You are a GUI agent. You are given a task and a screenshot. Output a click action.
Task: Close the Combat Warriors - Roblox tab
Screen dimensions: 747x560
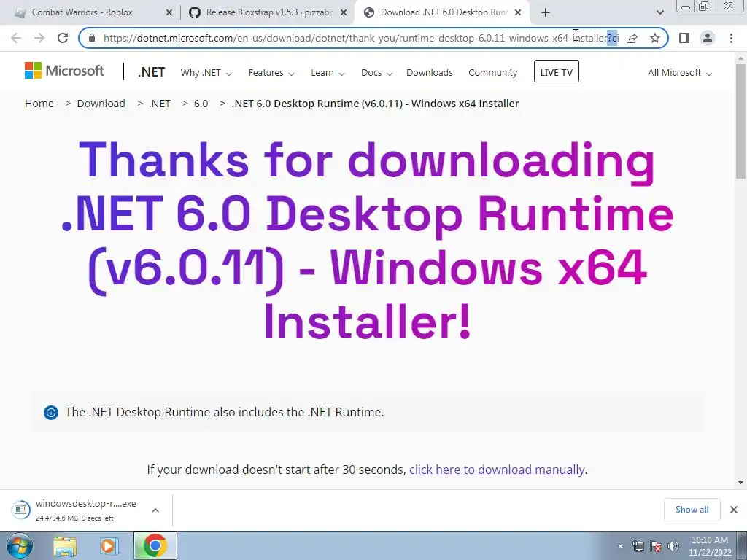pyautogui.click(x=169, y=13)
